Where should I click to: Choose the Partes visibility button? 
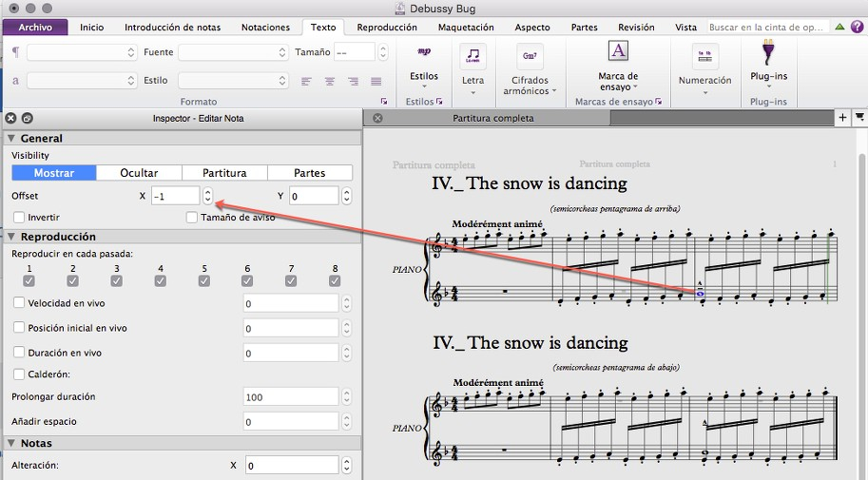click(x=309, y=173)
